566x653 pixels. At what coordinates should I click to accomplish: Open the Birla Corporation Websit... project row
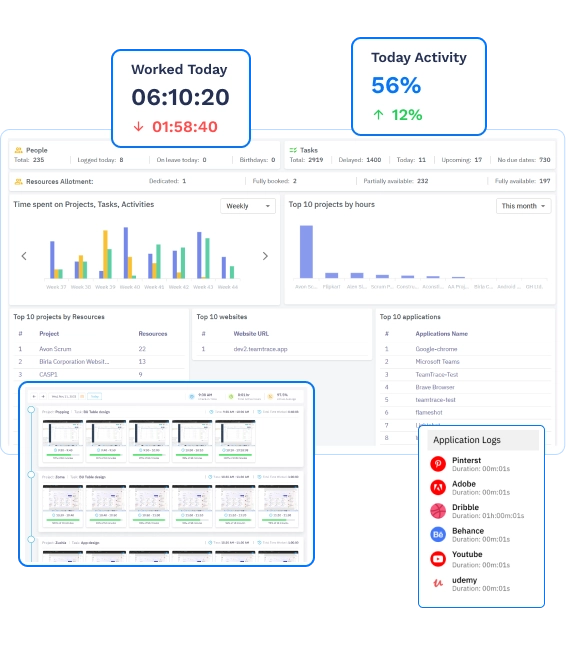(99, 361)
